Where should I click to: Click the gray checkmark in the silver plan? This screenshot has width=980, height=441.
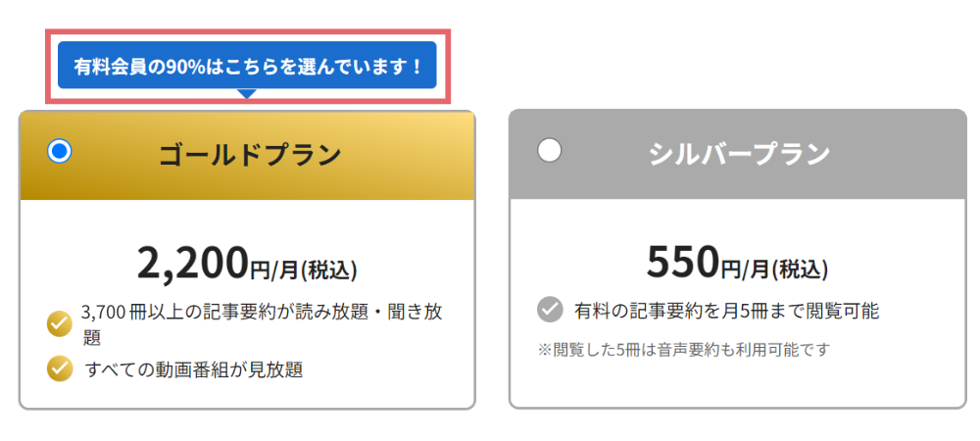click(550, 311)
